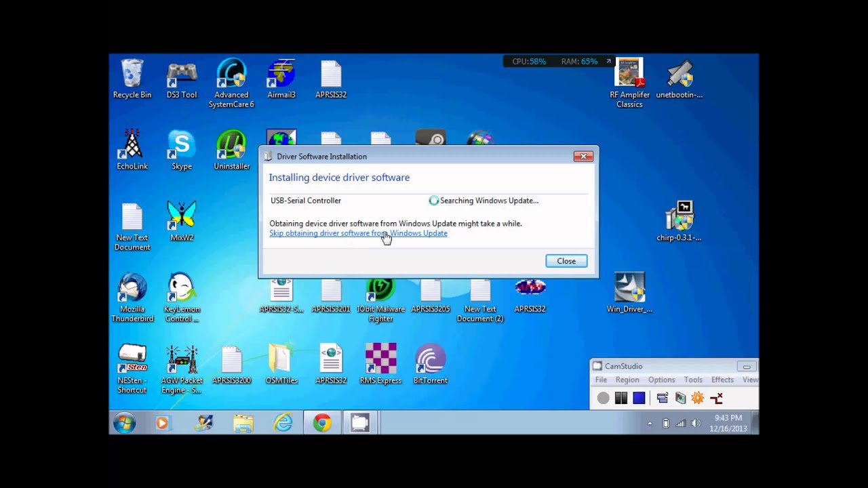Open the Windows Start menu orb
This screenshot has width=868, height=488.
(125, 423)
